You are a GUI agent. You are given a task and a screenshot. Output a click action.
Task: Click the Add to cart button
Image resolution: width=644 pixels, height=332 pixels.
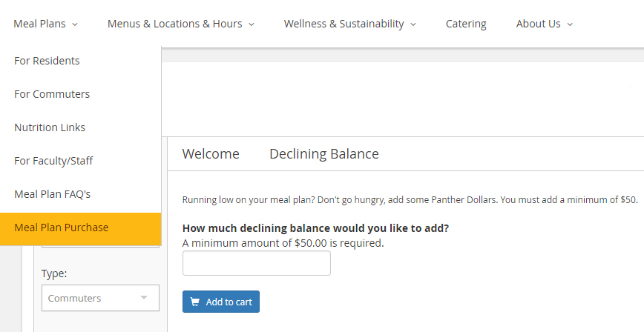221,302
